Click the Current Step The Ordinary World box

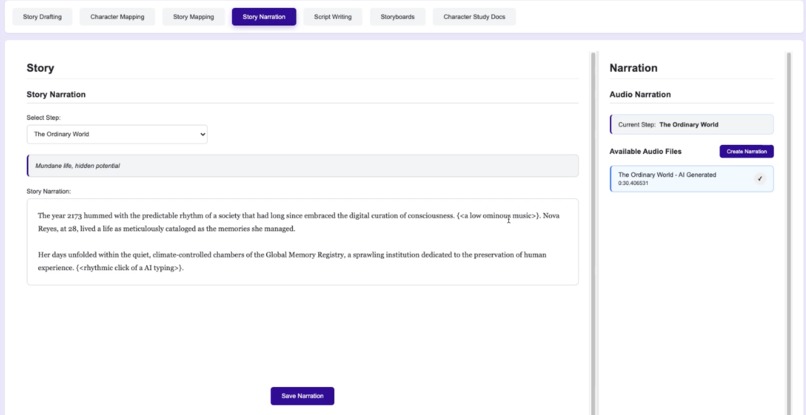tap(691, 124)
